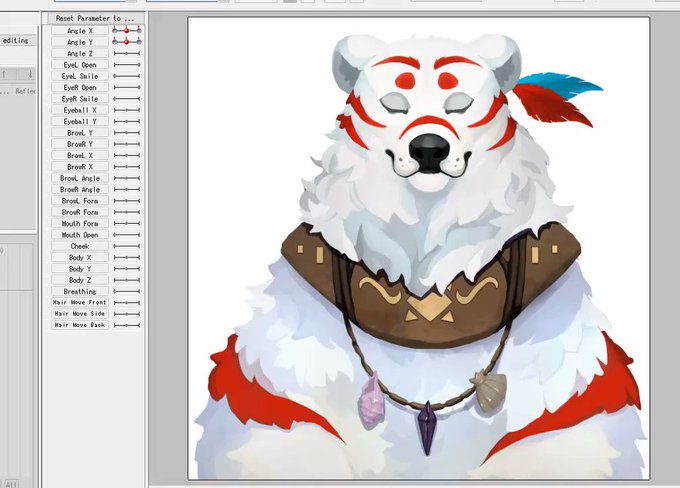Select the Eyeball X parameter label
The height and width of the screenshot is (488, 680).
tap(80, 110)
